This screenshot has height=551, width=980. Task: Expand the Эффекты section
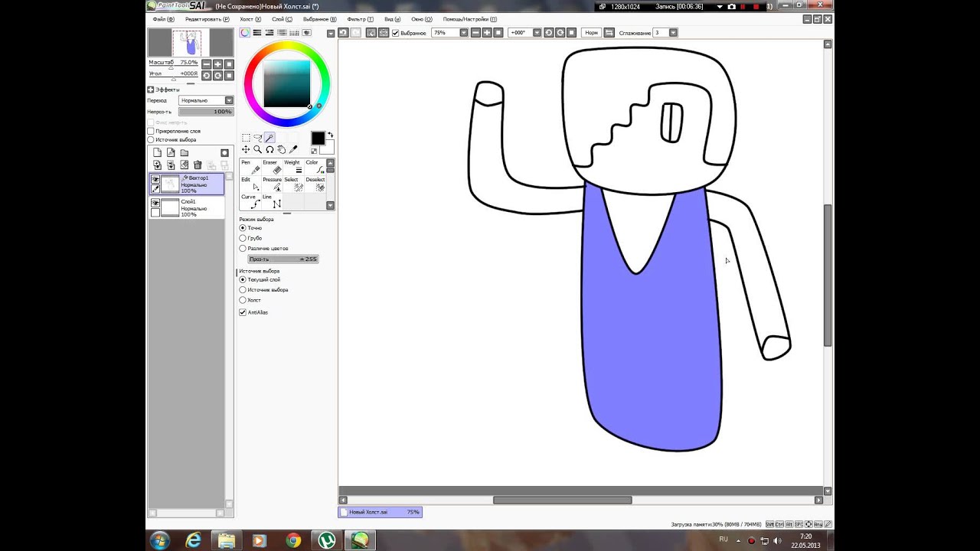click(151, 90)
